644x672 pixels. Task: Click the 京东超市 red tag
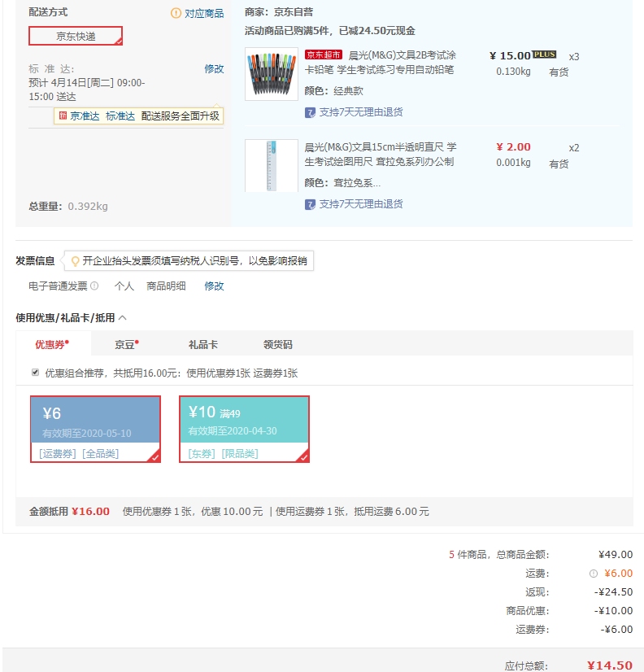tap(324, 55)
